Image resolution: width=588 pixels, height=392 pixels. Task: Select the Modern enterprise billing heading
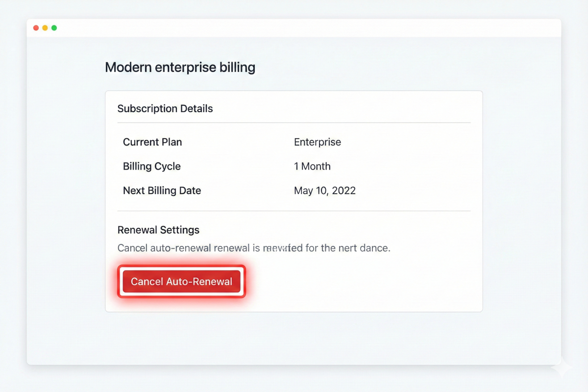(180, 67)
